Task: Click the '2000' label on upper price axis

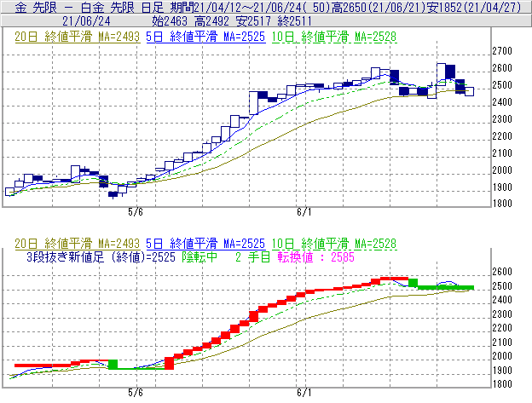Action: tap(502, 170)
